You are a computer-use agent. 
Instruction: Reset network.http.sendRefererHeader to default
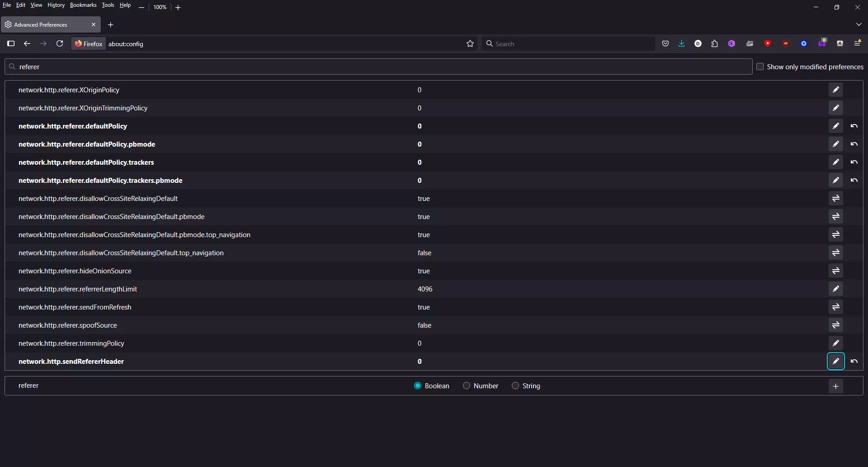[854, 361]
